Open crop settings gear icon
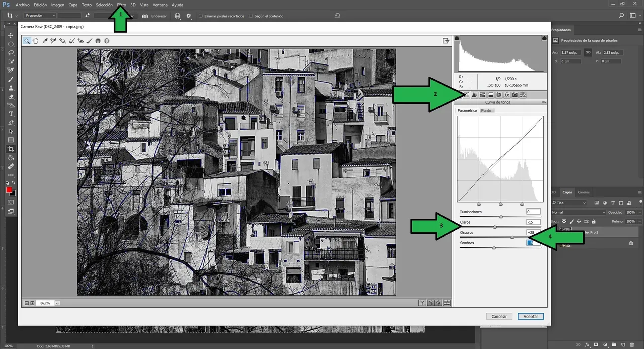 pyautogui.click(x=189, y=16)
